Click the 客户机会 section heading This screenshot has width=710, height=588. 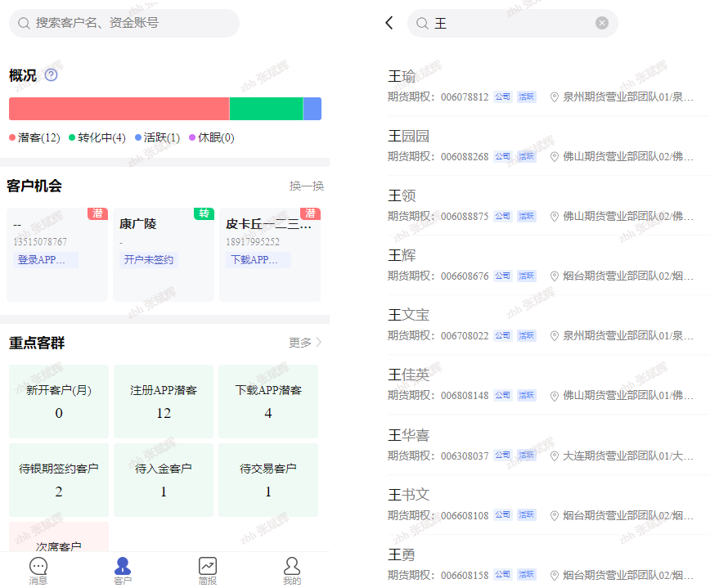coord(34,186)
